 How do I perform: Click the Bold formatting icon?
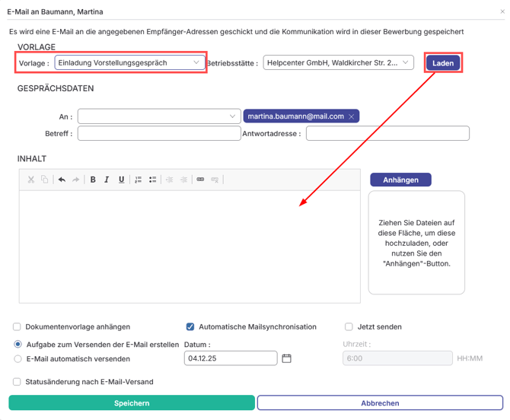pyautogui.click(x=93, y=180)
